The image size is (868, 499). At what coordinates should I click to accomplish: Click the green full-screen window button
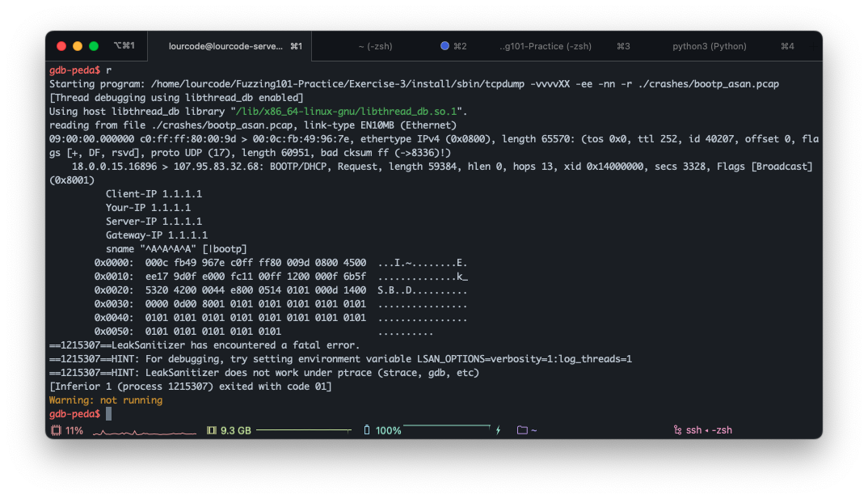(94, 46)
